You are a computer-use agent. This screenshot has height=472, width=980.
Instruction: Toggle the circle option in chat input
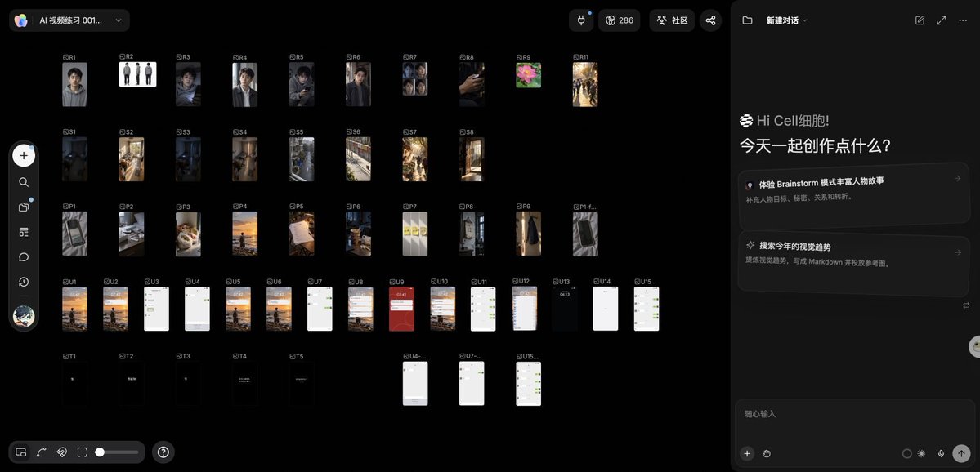click(907, 454)
